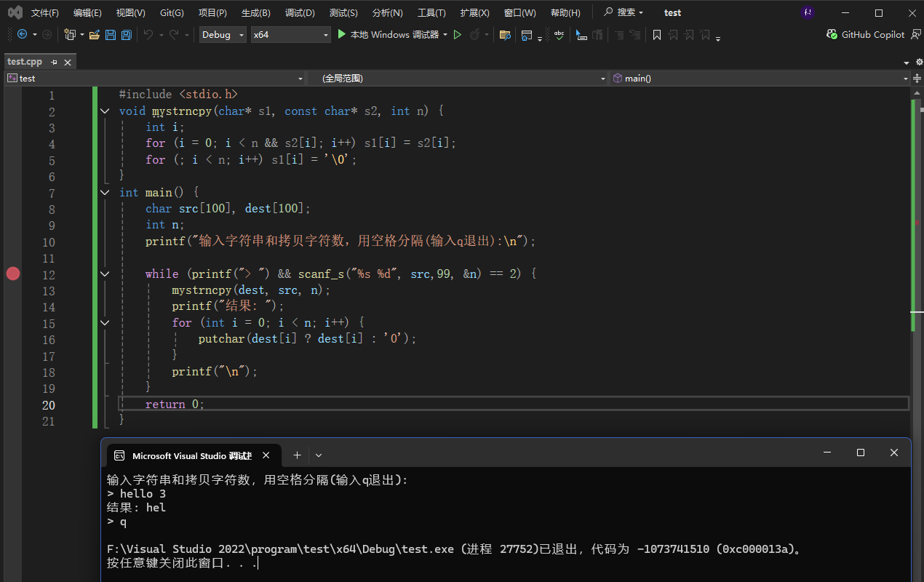The height and width of the screenshot is (582, 924).
Task: Open the console new-tab profile dropdown
Action: (x=319, y=455)
